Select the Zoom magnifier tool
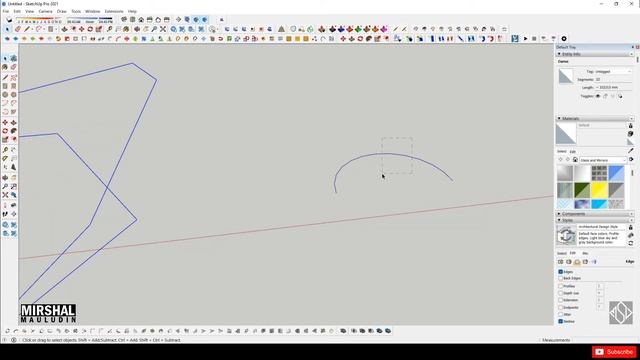The image size is (640, 360). pyautogui.click(x=5, y=187)
